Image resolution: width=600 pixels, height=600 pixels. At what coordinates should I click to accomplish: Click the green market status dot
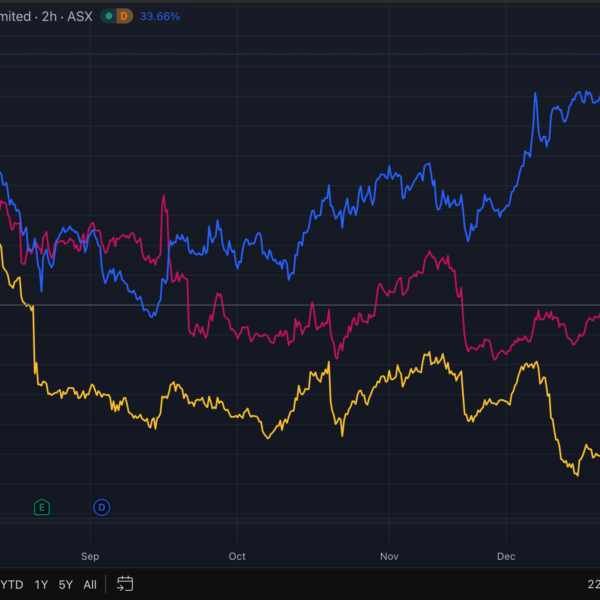tap(110, 16)
